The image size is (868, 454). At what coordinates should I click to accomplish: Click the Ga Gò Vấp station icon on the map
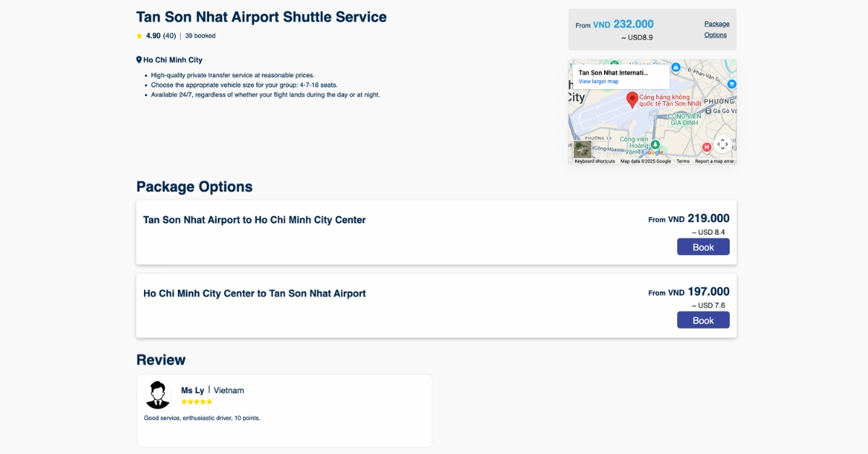coord(708,110)
